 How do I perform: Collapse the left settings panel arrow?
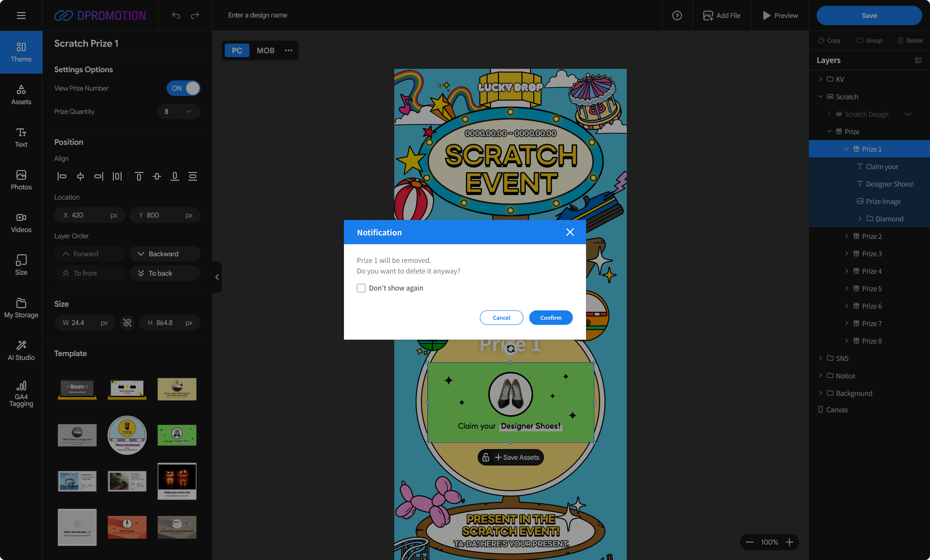coord(217,277)
